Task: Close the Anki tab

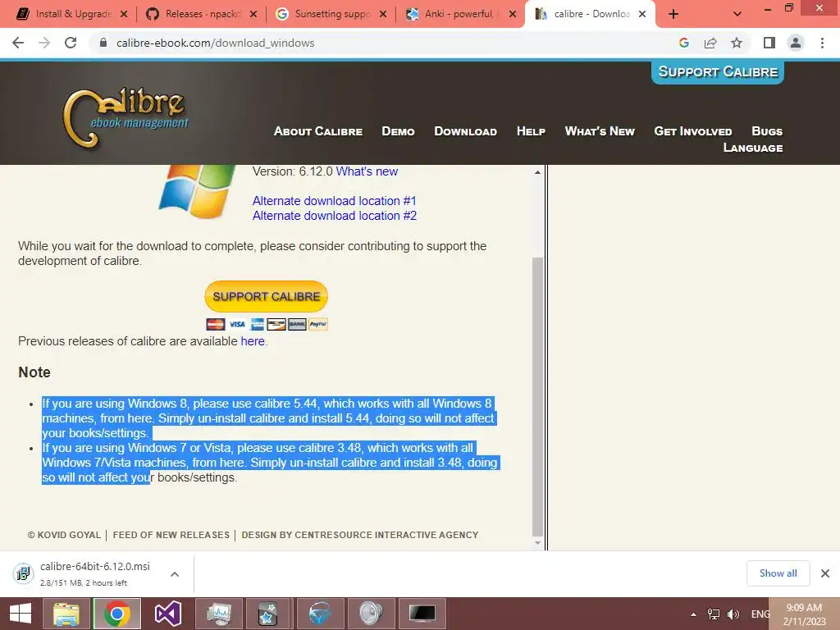Action: [x=513, y=14]
